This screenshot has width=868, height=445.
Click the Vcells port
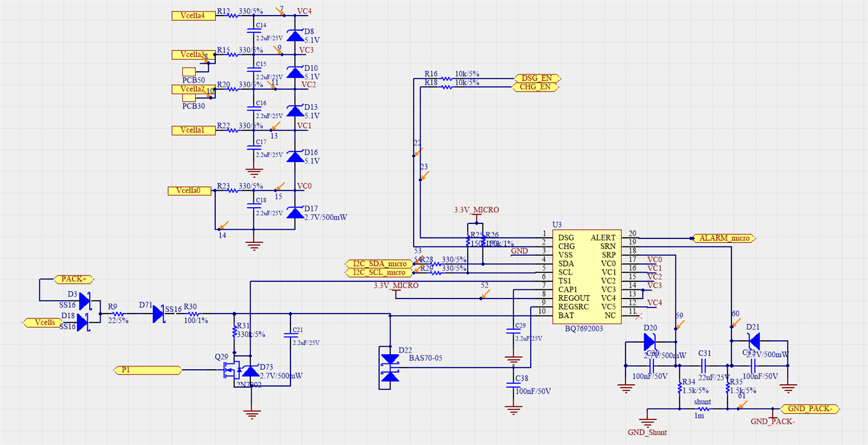tap(44, 322)
